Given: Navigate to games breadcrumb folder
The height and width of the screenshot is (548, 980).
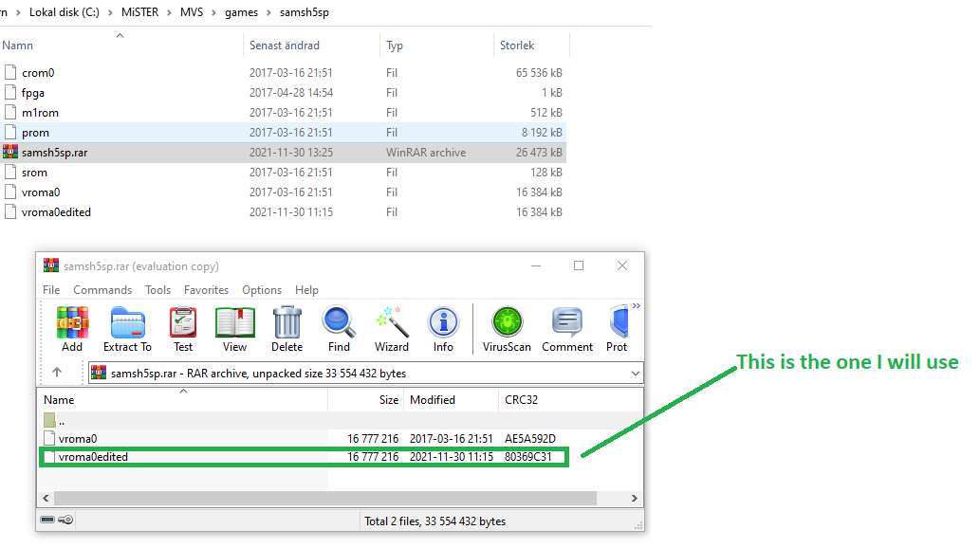Looking at the screenshot, I should pyautogui.click(x=241, y=12).
